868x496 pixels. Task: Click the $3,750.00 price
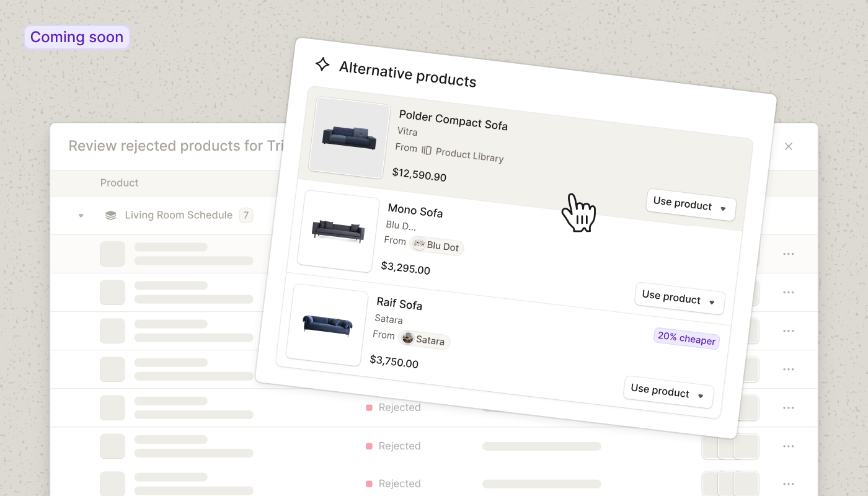click(394, 361)
